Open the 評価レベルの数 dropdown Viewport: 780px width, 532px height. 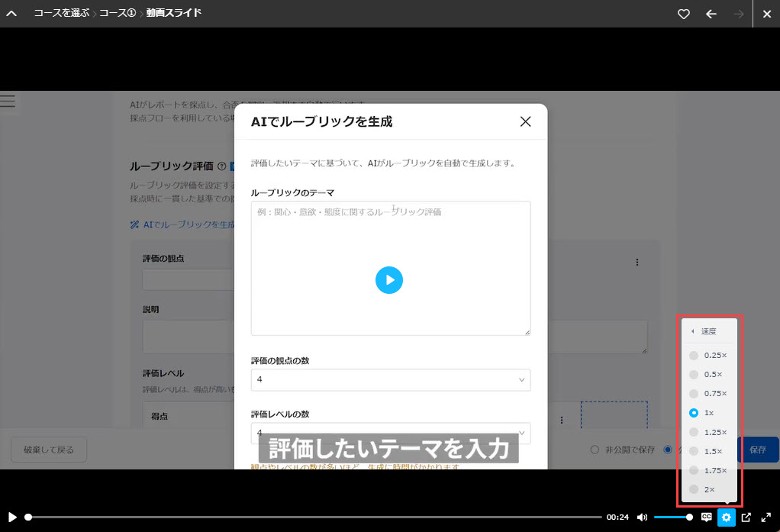coord(390,433)
